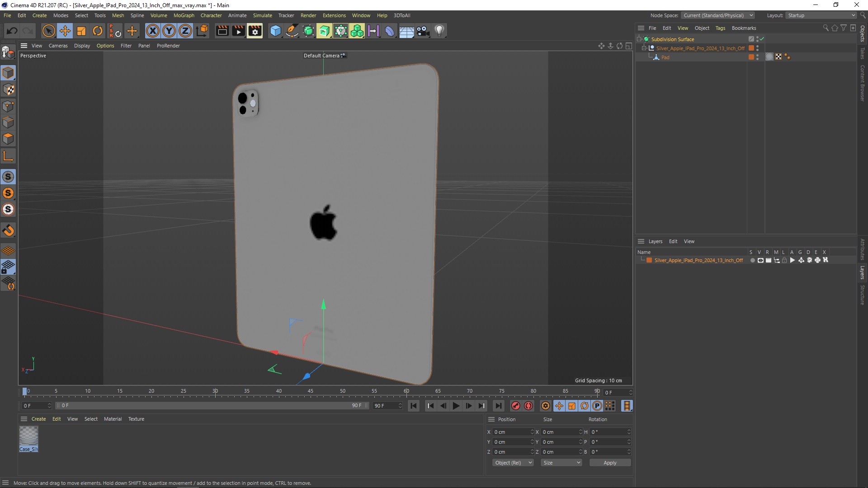Toggle the Y axis lock

tap(169, 31)
